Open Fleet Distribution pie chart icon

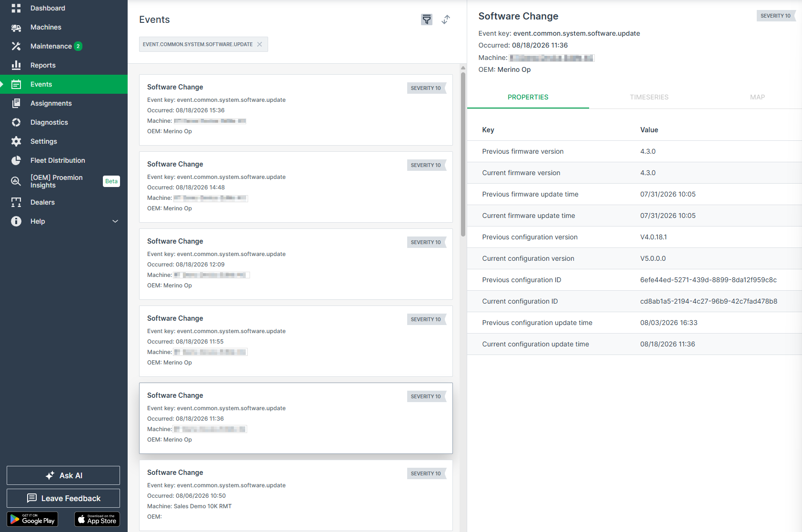point(16,160)
